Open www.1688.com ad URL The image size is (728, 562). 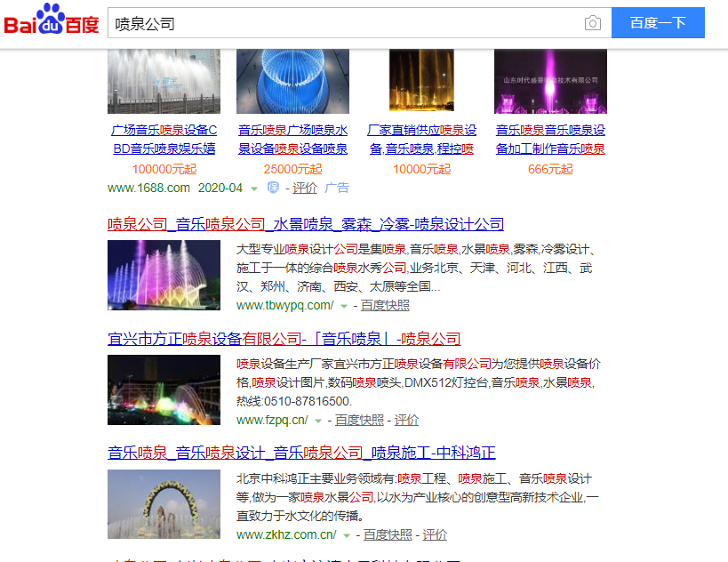pos(148,188)
